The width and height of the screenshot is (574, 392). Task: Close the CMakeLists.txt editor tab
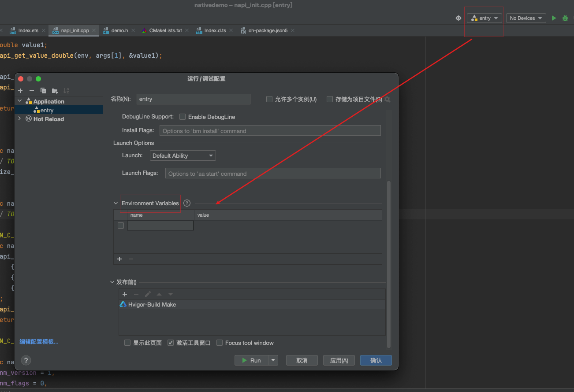click(187, 30)
